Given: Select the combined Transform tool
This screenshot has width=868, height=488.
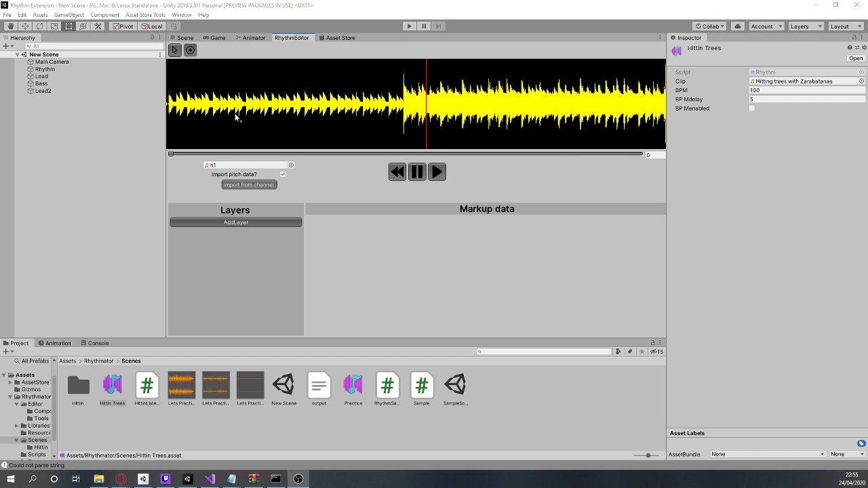Looking at the screenshot, I should (x=83, y=26).
